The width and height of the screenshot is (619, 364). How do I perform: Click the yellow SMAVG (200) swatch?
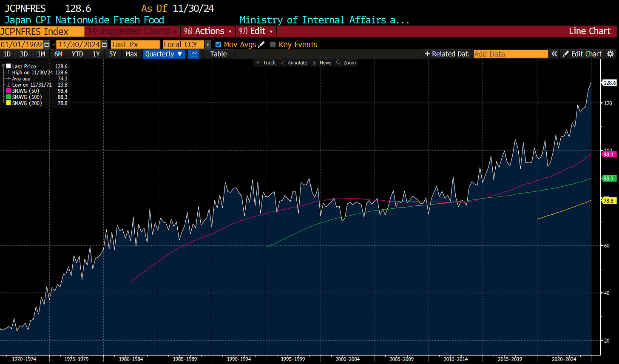(x=9, y=103)
